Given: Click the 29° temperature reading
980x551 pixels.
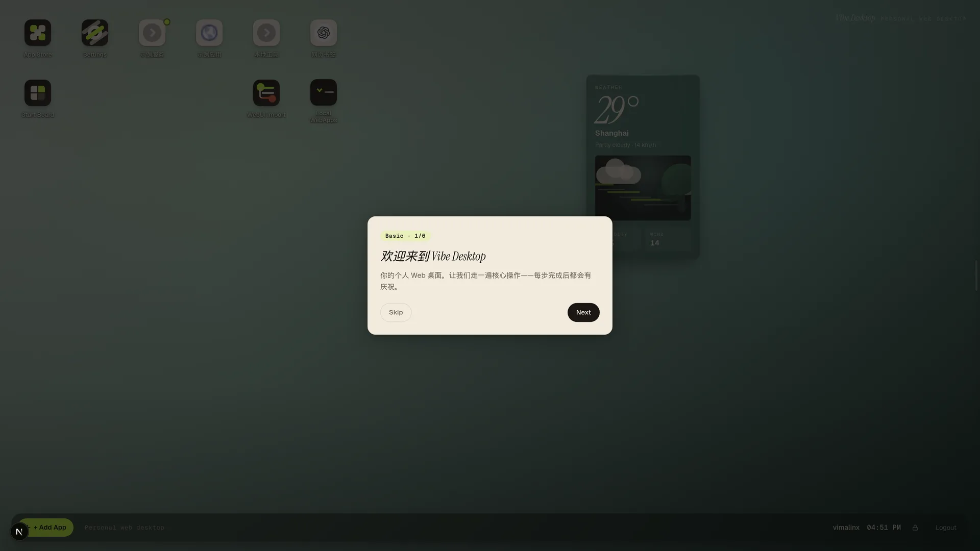Looking at the screenshot, I should click(617, 110).
